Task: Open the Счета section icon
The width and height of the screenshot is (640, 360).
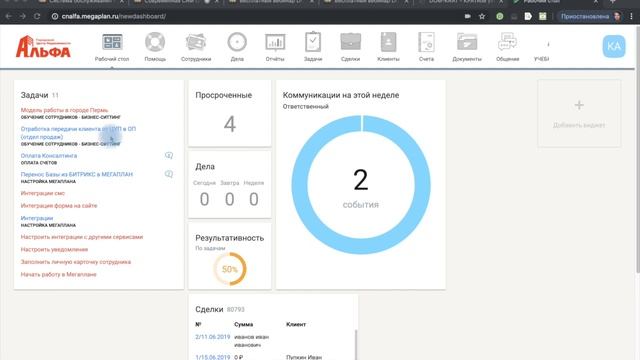Action: point(426,42)
